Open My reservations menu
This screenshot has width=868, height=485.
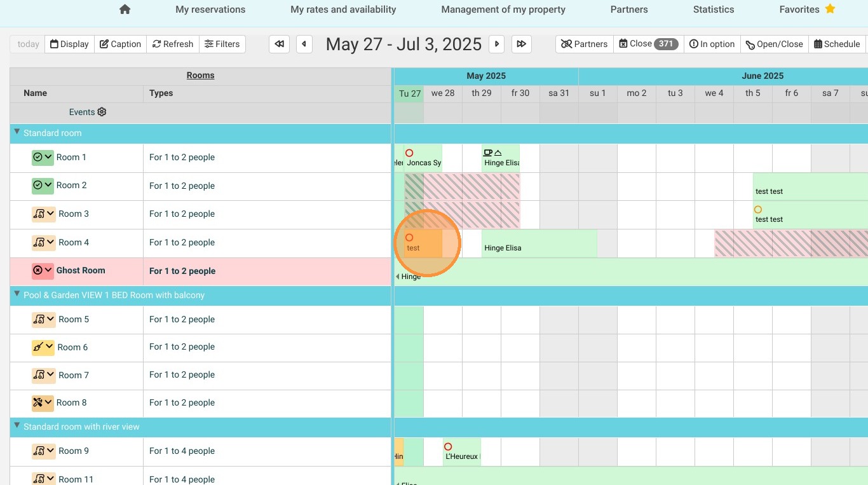[210, 10]
